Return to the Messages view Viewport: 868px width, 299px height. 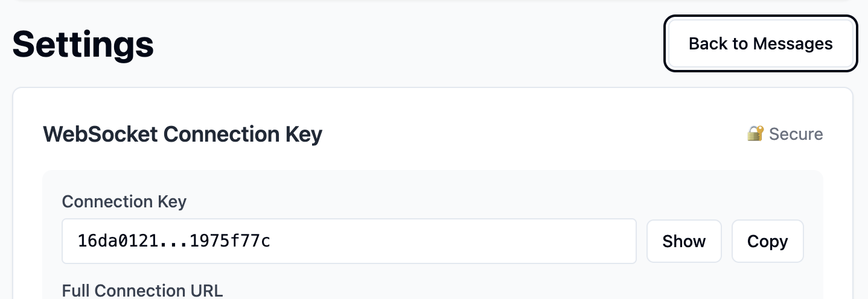pos(761,43)
